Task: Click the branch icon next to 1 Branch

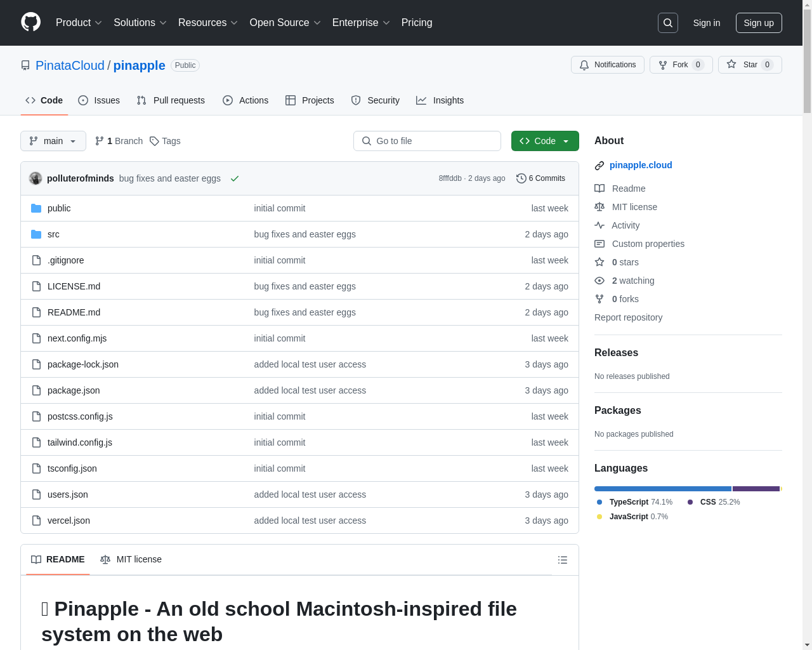Action: pos(100,141)
